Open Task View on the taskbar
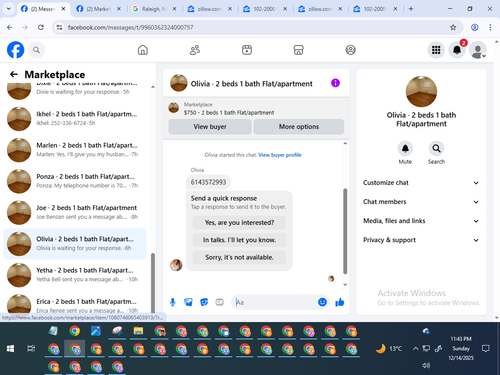 [x=31, y=349]
